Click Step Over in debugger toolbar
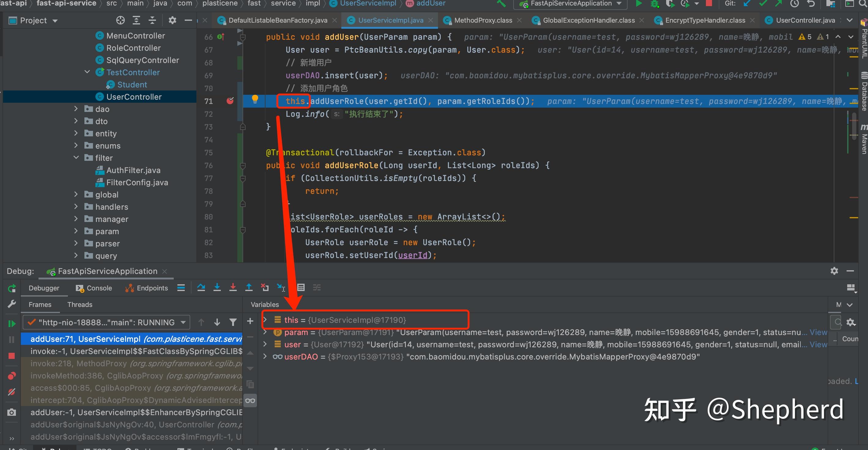 point(201,287)
